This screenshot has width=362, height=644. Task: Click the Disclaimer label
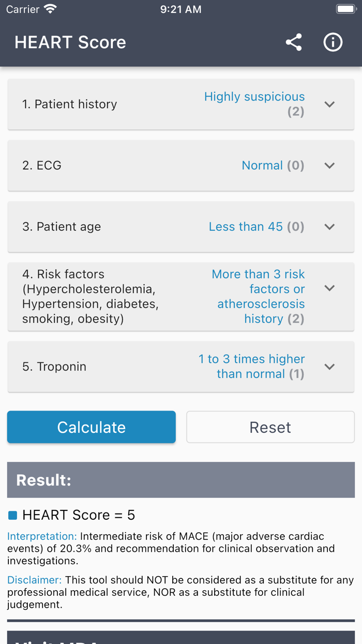click(29, 580)
